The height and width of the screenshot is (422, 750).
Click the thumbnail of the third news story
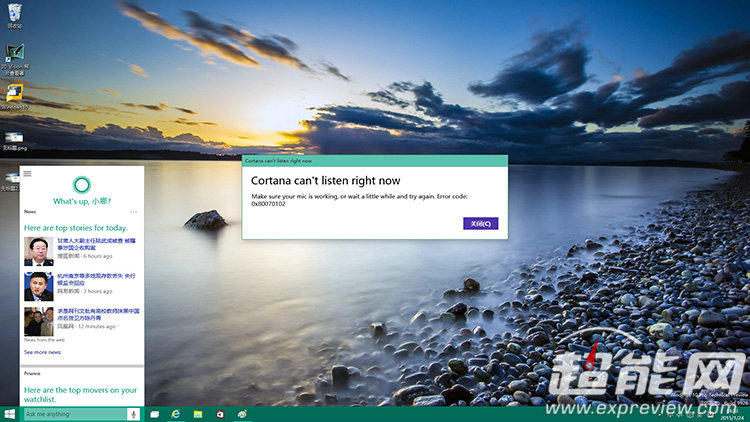(38, 321)
